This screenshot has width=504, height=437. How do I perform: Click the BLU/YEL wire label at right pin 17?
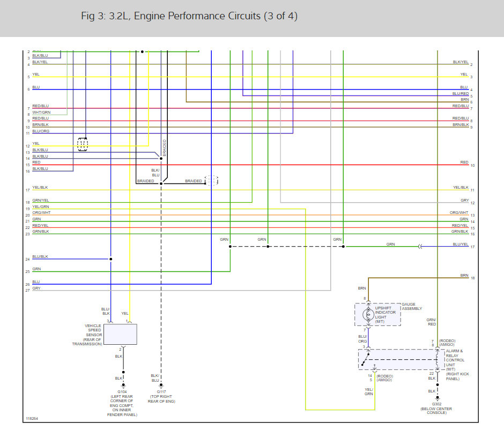tap(461, 244)
